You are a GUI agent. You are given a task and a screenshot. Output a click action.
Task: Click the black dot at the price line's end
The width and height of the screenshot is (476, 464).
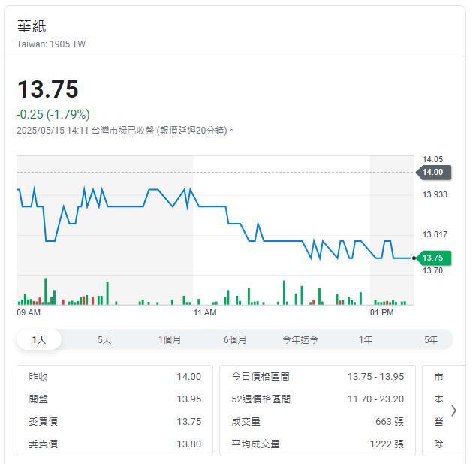(x=414, y=258)
